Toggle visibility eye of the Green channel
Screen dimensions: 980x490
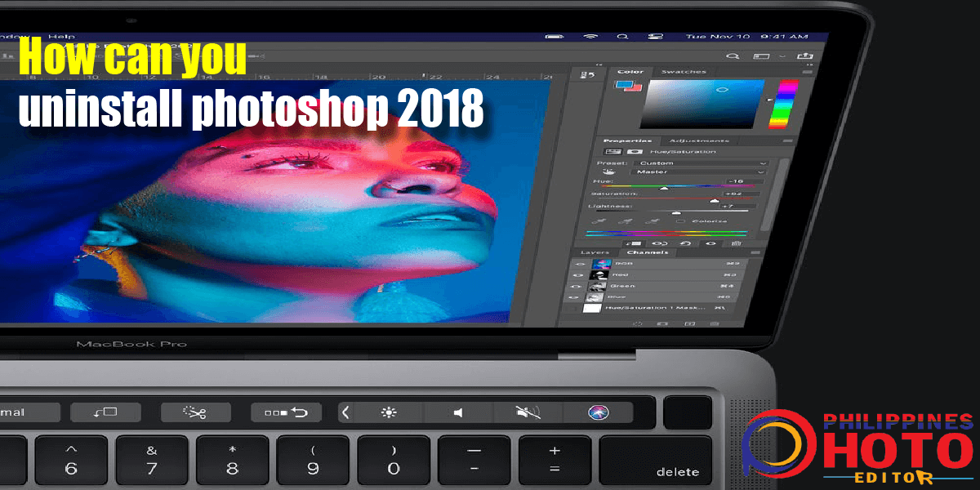pos(574,287)
